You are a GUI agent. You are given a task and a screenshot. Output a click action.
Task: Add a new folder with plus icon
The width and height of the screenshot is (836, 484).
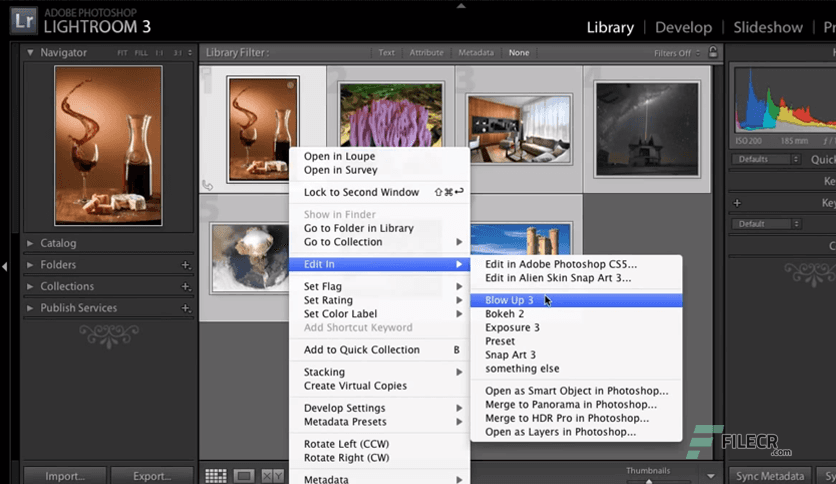coord(186,265)
